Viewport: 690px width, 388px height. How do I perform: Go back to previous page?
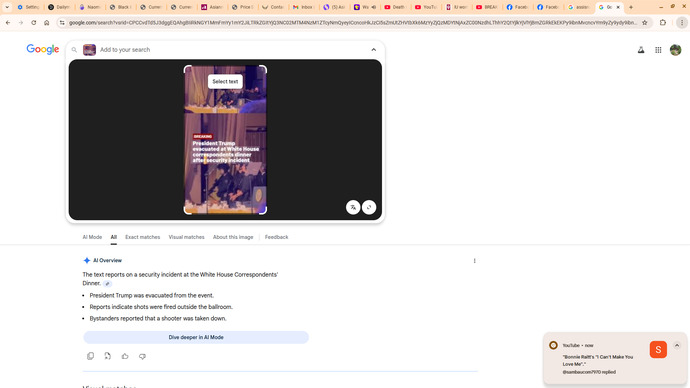coord(8,22)
